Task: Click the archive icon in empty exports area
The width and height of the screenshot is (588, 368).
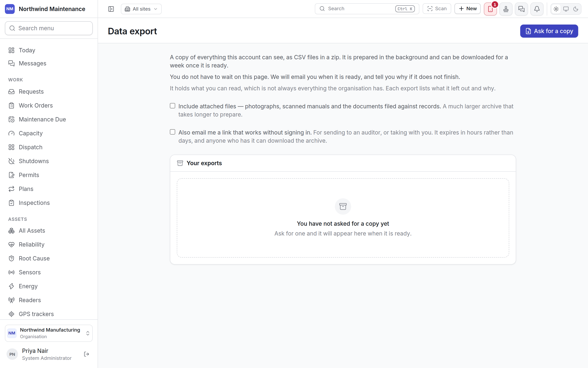Action: point(343,207)
